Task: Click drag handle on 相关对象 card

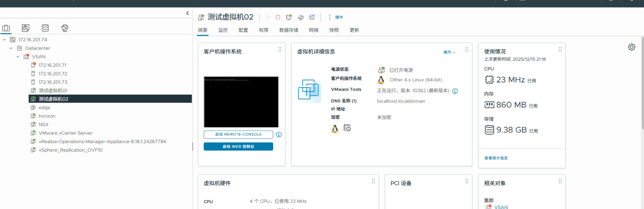Action: 560,181
